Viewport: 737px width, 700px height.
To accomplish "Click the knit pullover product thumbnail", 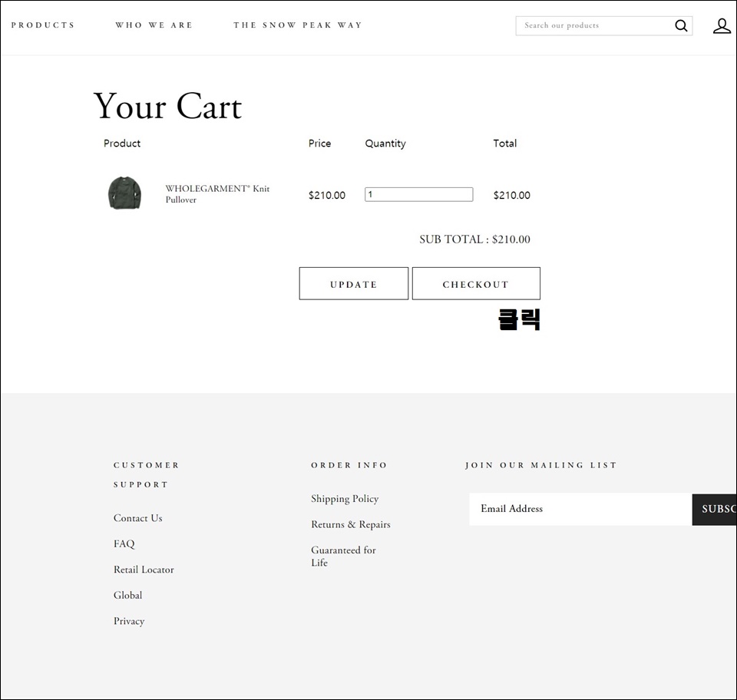I will pos(124,193).
